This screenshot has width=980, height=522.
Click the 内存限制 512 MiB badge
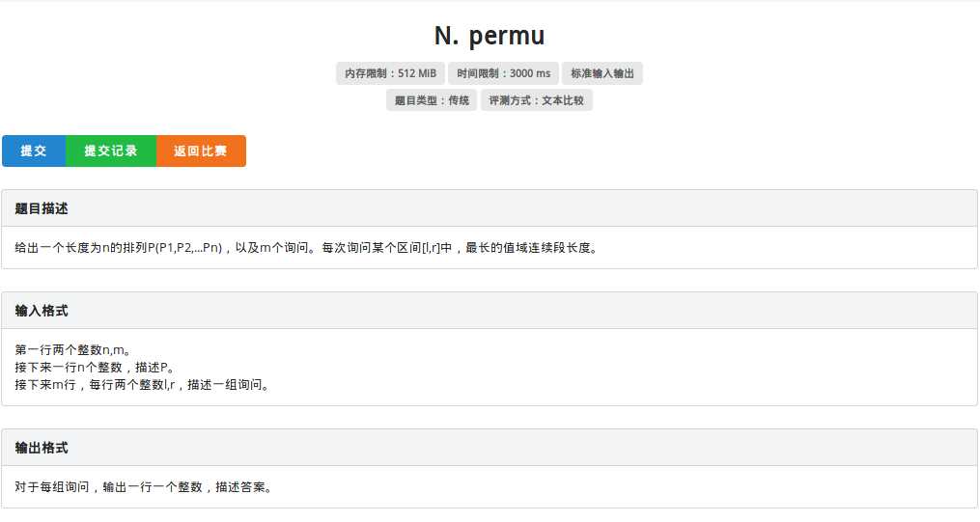click(390, 73)
